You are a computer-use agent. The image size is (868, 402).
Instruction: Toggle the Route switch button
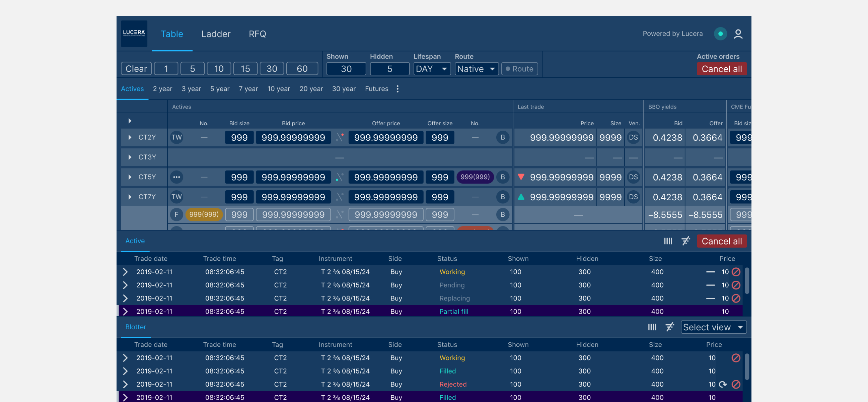click(x=519, y=69)
